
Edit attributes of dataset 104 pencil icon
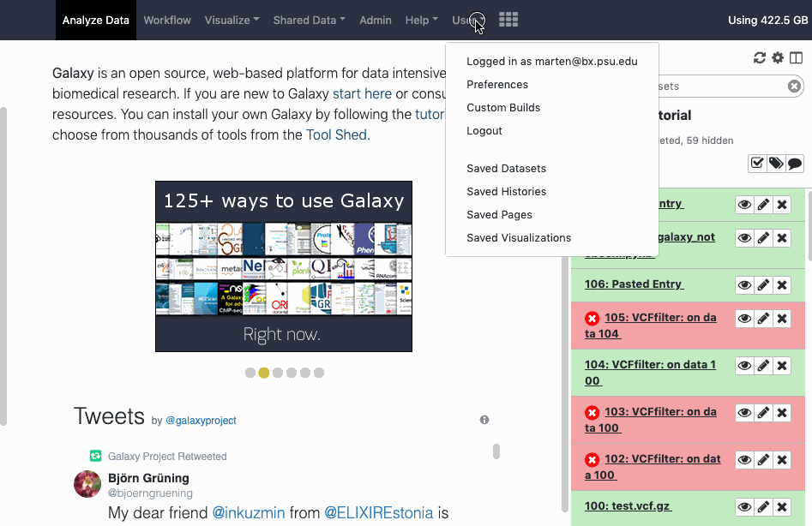click(x=763, y=366)
